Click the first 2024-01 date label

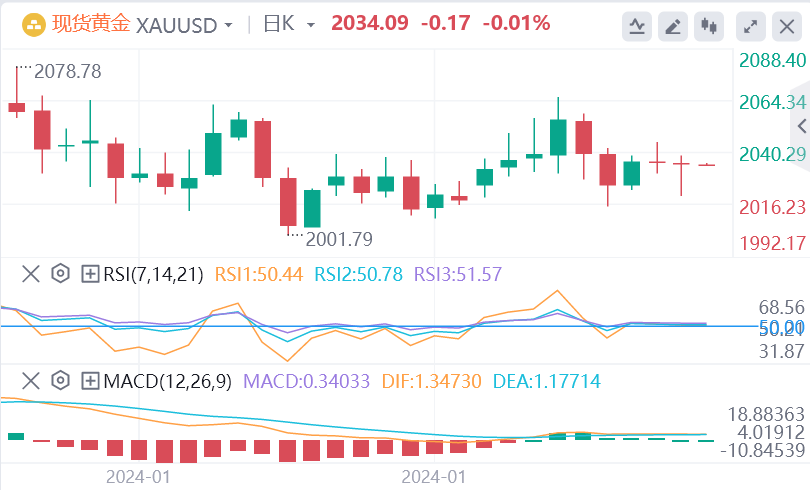pyautogui.click(x=138, y=477)
